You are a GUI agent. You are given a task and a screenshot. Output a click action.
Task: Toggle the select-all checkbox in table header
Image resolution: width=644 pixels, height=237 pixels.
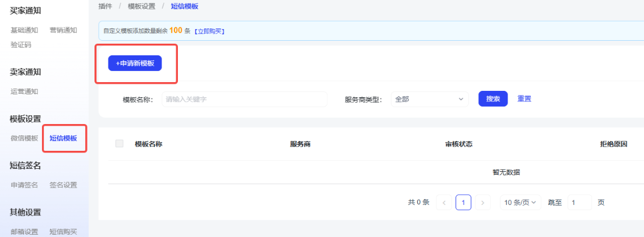[x=120, y=144]
